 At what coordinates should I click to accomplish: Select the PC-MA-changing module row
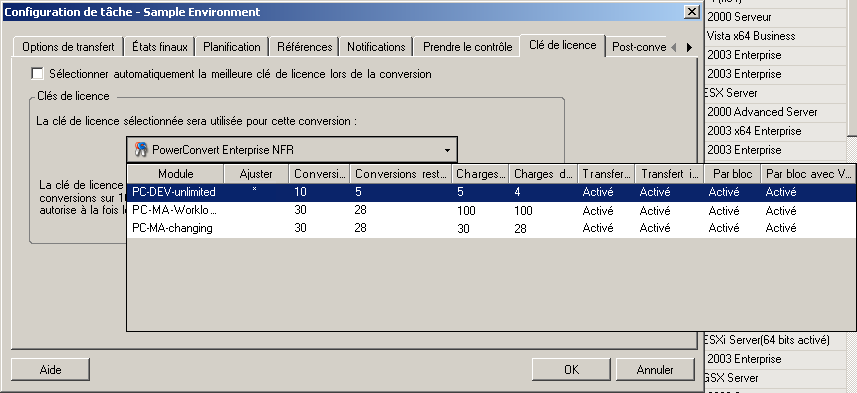[491, 228]
